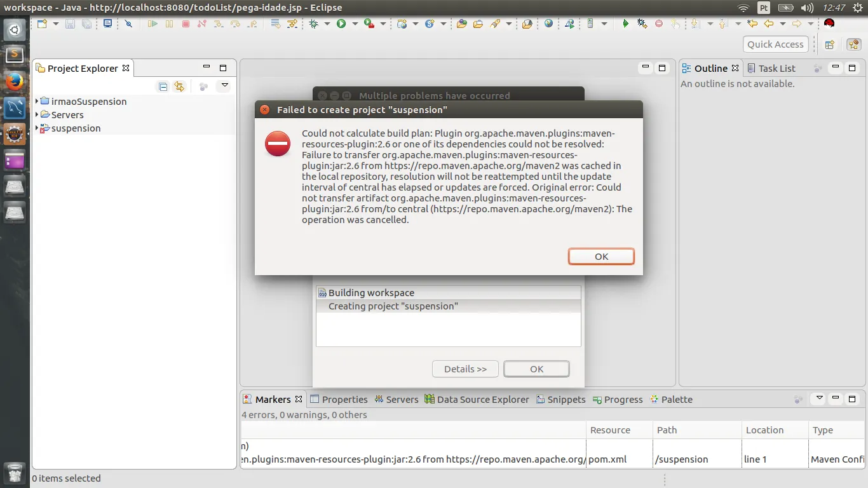Open the Project Explorer view menu dropdown
868x488 pixels.
224,86
